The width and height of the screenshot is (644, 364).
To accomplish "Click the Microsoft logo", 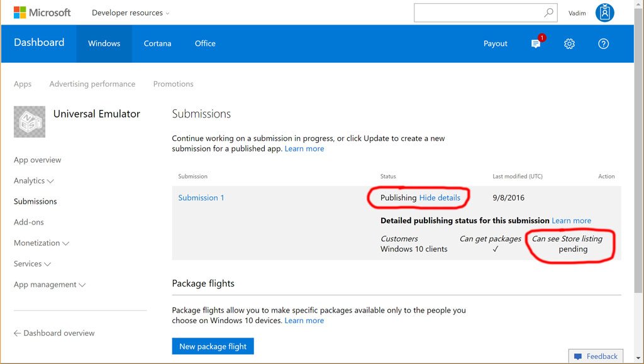I will coord(42,13).
